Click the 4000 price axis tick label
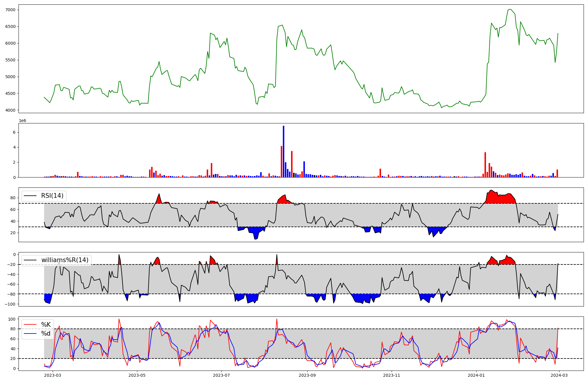The height and width of the screenshot is (382, 588). pos(10,110)
